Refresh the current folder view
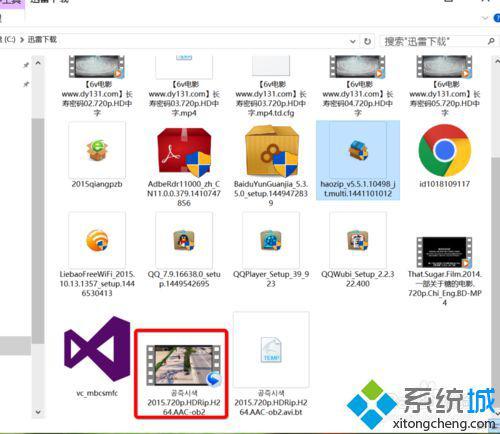This screenshot has width=500, height=434. 367,42
